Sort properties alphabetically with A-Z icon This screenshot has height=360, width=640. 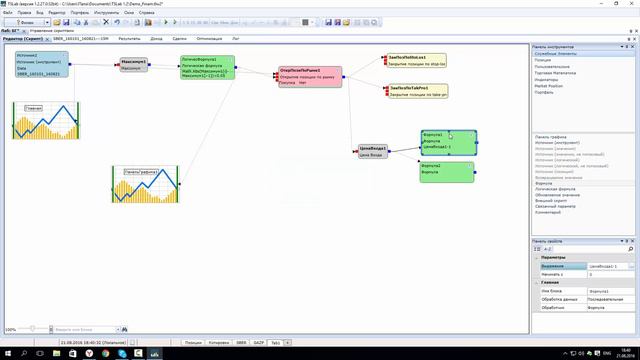point(548,249)
